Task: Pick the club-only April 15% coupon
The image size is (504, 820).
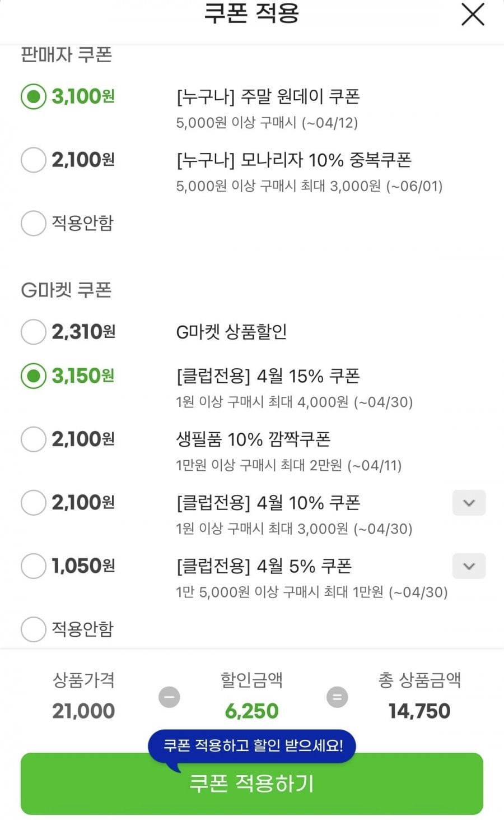Action: coord(33,376)
